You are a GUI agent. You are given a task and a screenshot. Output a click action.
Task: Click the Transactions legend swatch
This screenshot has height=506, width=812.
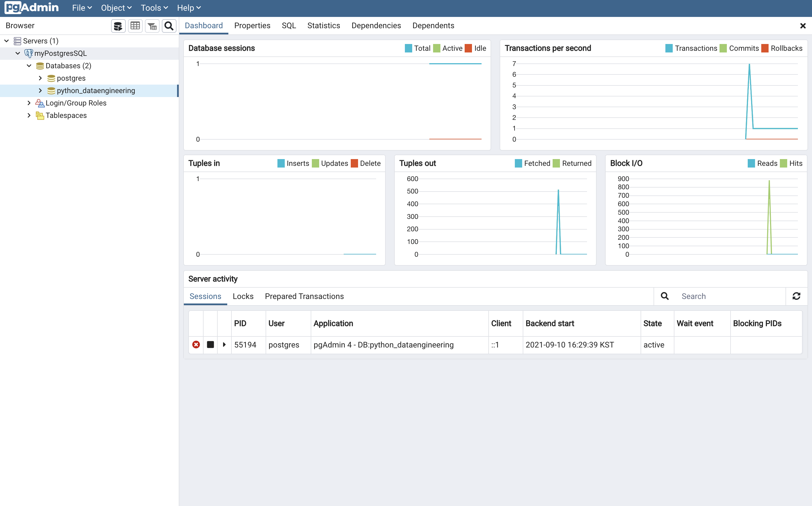click(669, 48)
